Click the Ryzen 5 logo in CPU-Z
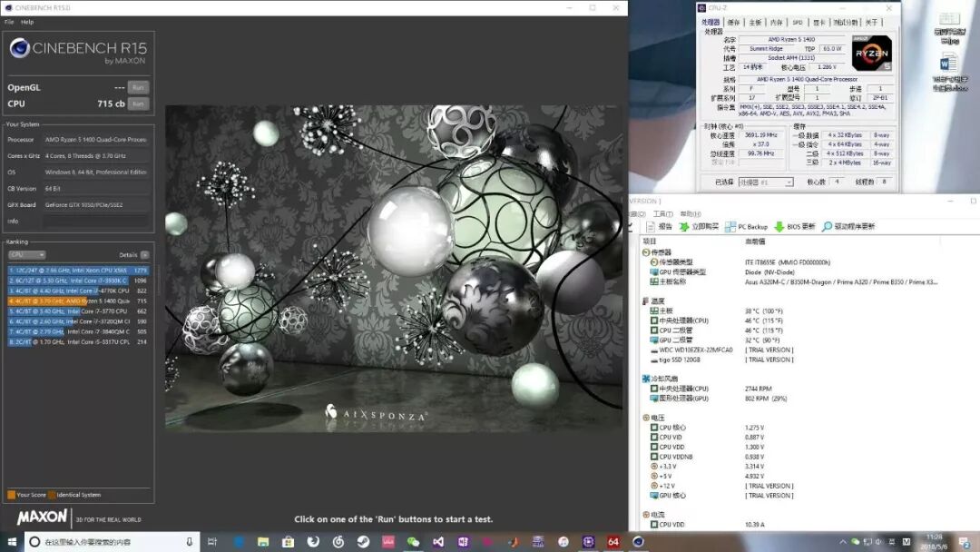The width and height of the screenshot is (980, 552). (x=872, y=54)
